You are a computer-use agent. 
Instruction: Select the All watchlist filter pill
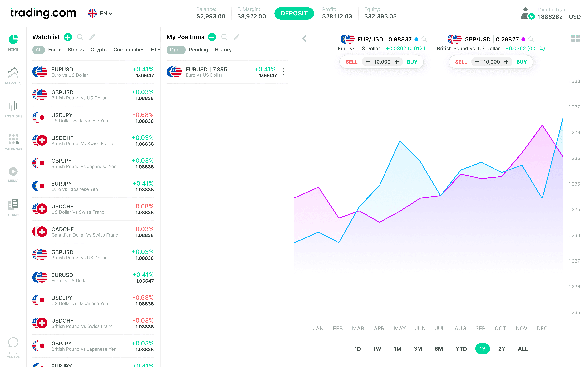(x=38, y=50)
